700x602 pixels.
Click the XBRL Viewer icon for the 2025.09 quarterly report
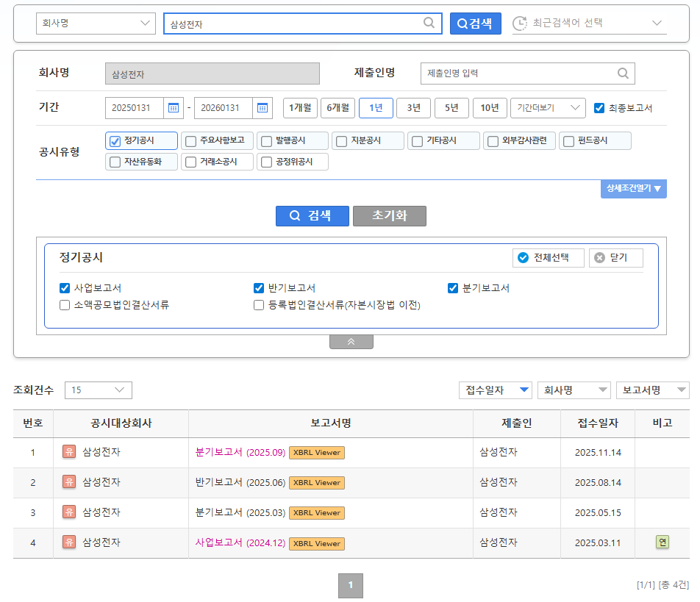click(x=316, y=453)
